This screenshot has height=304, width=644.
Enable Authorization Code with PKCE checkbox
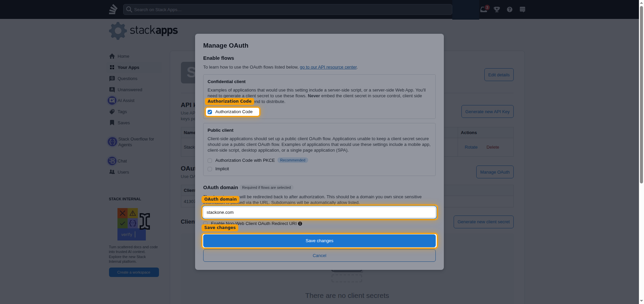point(210,160)
